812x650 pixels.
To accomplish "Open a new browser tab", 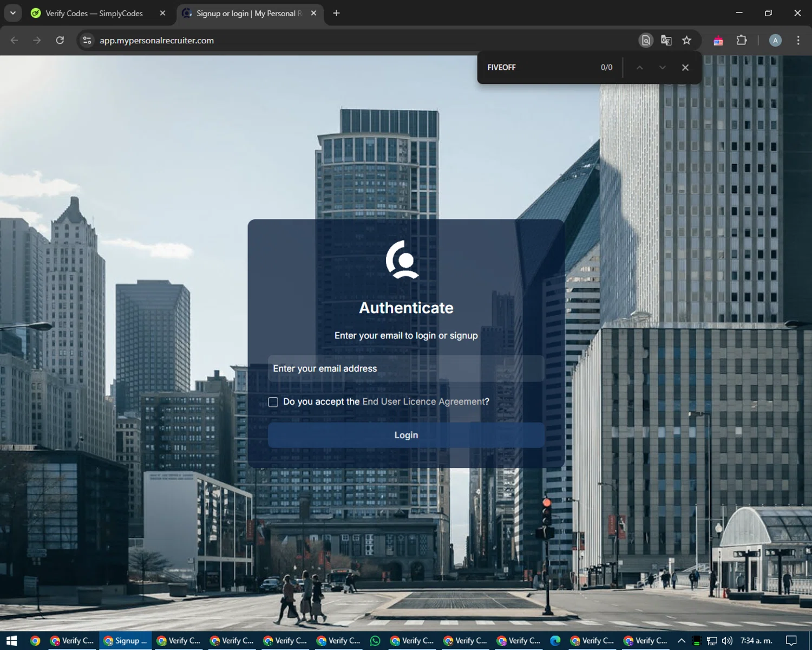I will click(x=336, y=13).
